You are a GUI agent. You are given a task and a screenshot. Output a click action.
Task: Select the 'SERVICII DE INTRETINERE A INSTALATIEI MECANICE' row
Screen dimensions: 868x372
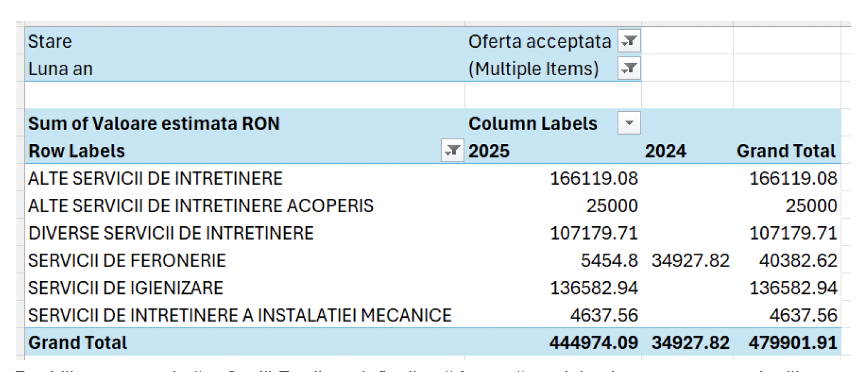coord(240,315)
